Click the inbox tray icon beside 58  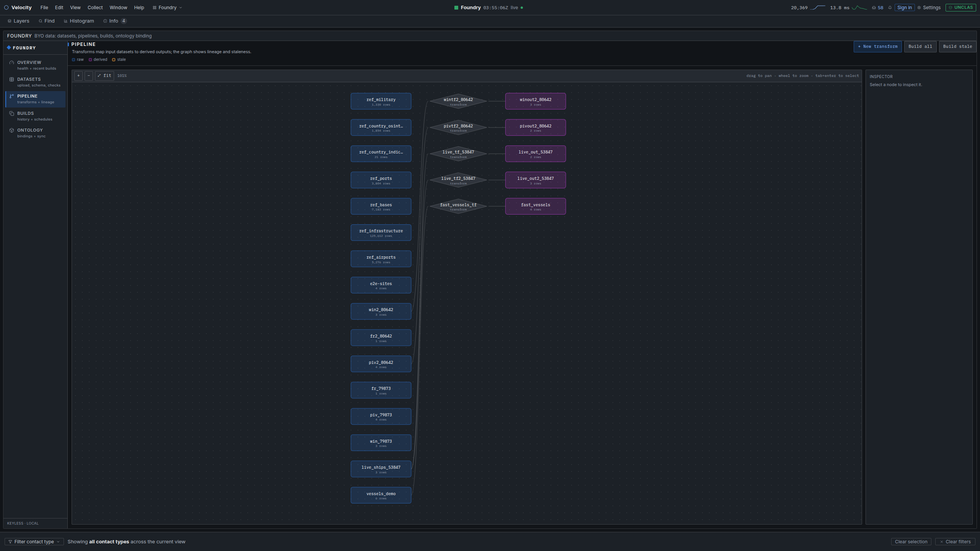[x=874, y=8]
